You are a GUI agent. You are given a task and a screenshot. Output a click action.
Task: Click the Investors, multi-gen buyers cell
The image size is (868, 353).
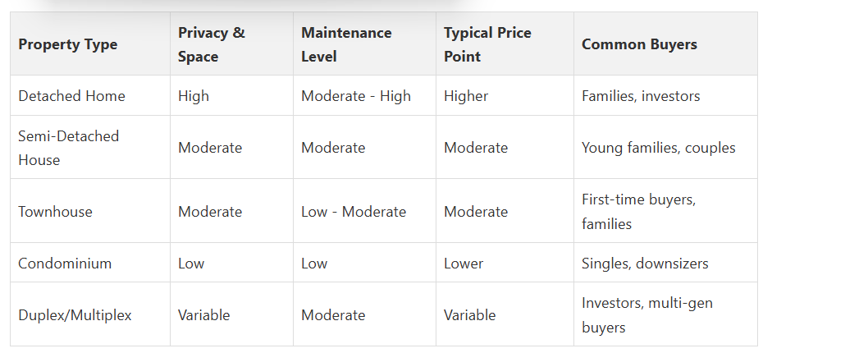[646, 315]
